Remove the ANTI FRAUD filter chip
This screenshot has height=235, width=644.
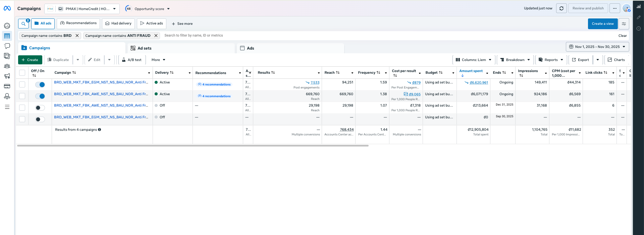pos(156,36)
